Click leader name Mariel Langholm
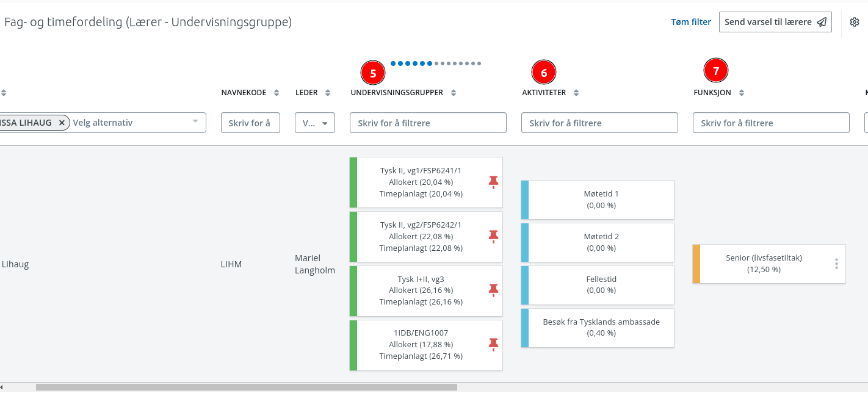Screen dimensions: 868x393 coord(315,264)
